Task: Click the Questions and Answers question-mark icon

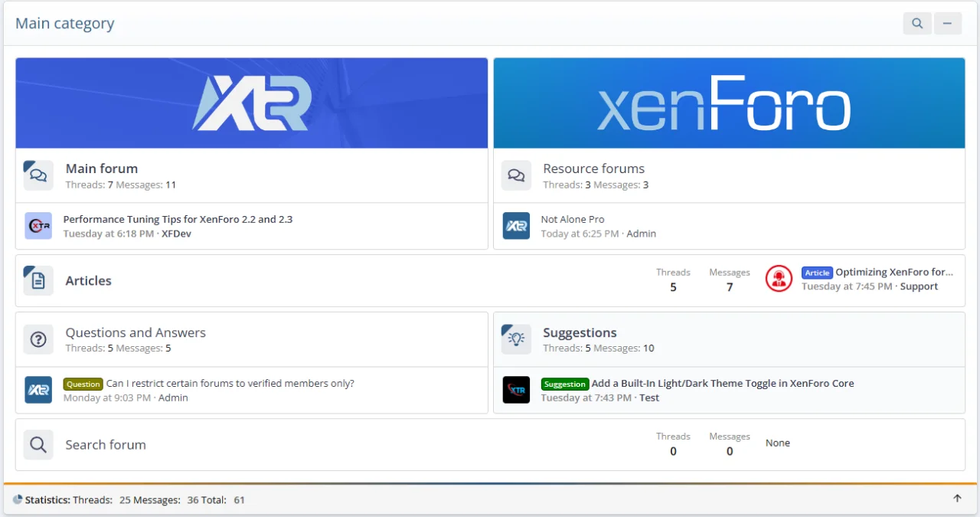Action: click(x=38, y=339)
